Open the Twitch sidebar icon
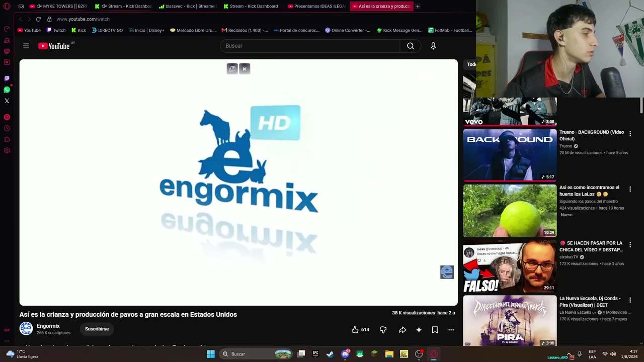 click(7, 78)
